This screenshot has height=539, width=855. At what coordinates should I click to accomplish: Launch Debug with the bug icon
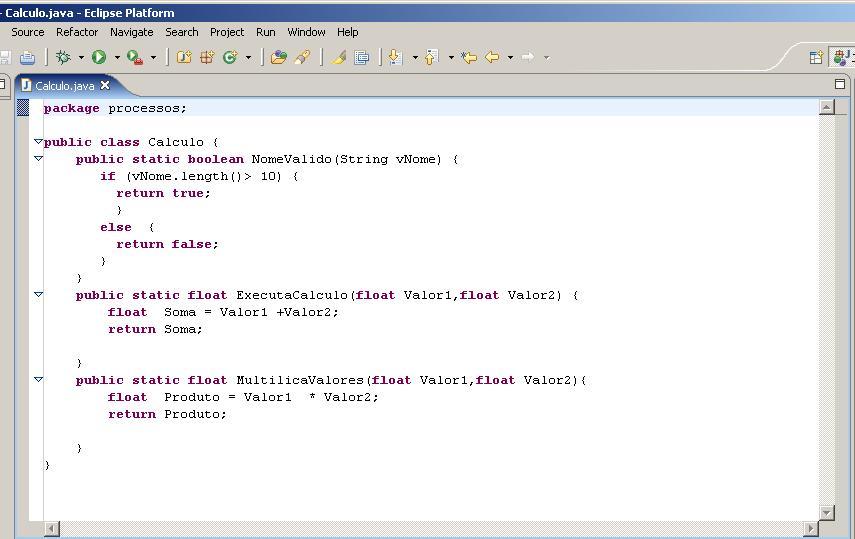pyautogui.click(x=63, y=57)
